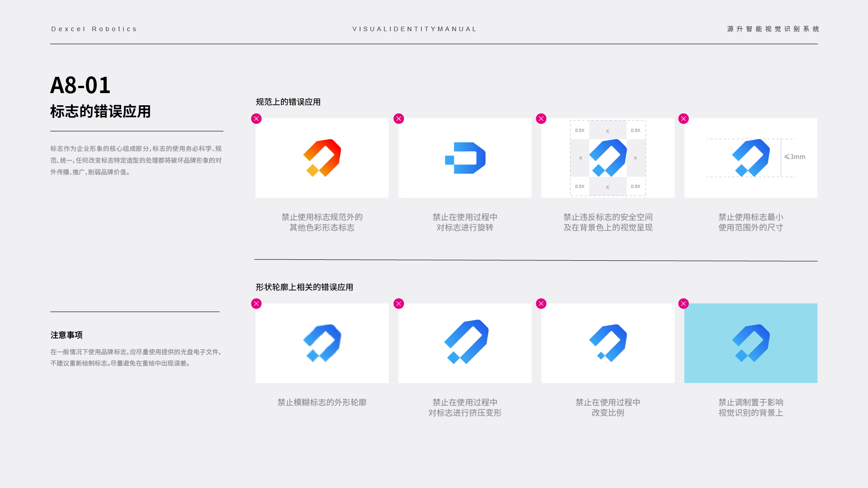Click the 标志的错误应用 title
Image resolution: width=868 pixels, height=488 pixels.
point(100,112)
